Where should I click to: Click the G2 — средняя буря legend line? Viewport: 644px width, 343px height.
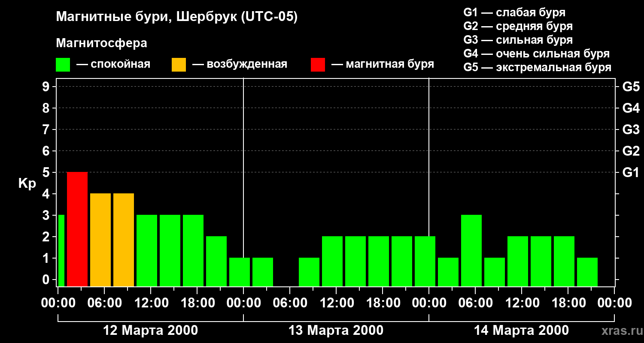[518, 26]
